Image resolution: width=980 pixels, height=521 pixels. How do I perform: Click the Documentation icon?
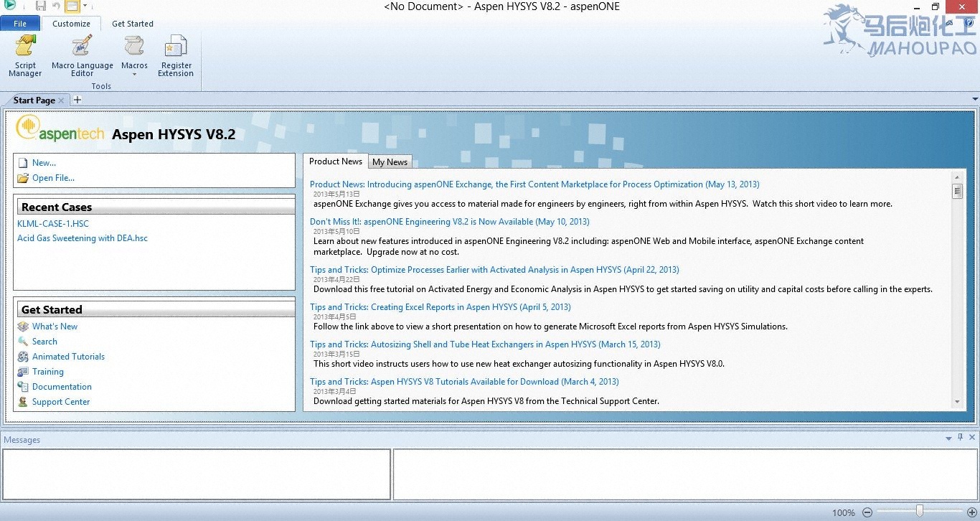tap(23, 387)
